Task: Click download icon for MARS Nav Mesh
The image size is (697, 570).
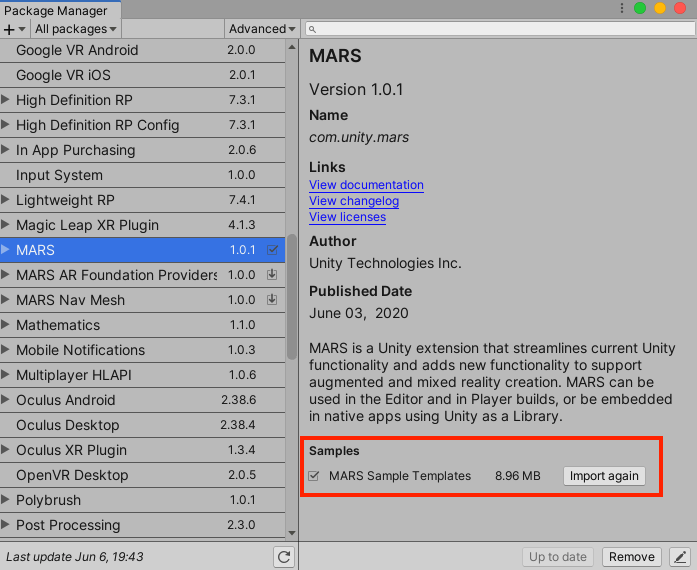Action: tap(272, 300)
